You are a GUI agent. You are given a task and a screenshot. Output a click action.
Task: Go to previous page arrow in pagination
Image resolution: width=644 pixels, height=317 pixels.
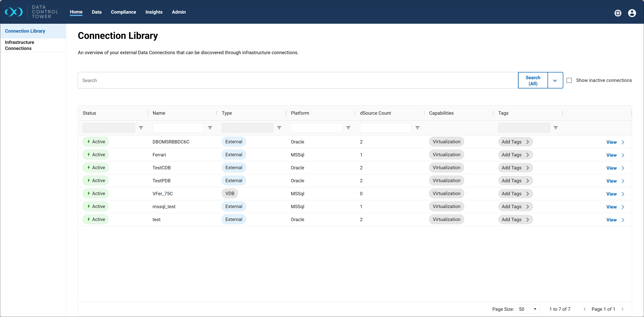point(584,309)
